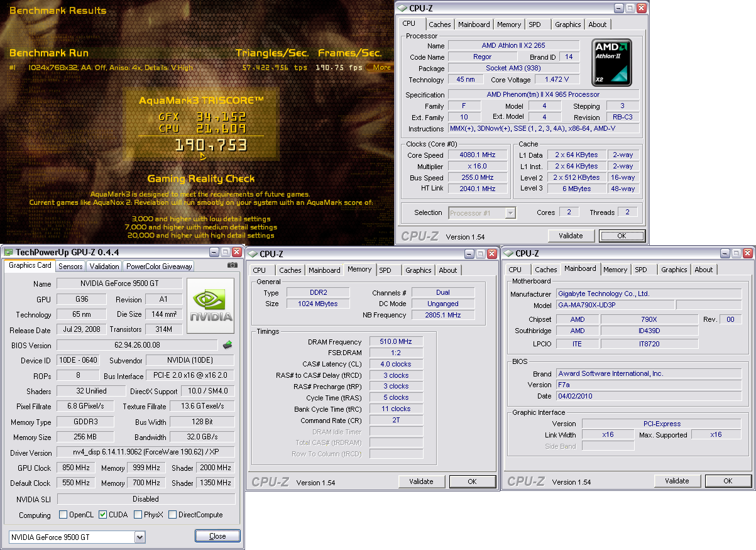Click the Southbridge ID439D field
This screenshot has height=550, width=756.
649,331
